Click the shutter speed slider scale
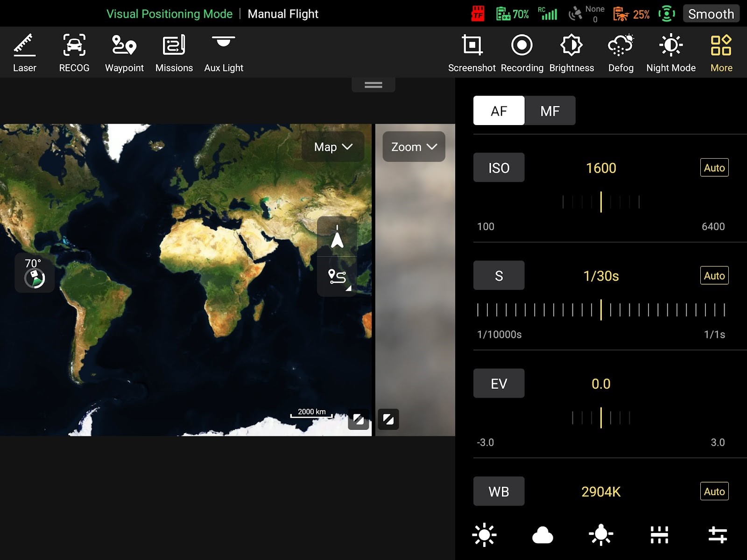 coord(601,310)
